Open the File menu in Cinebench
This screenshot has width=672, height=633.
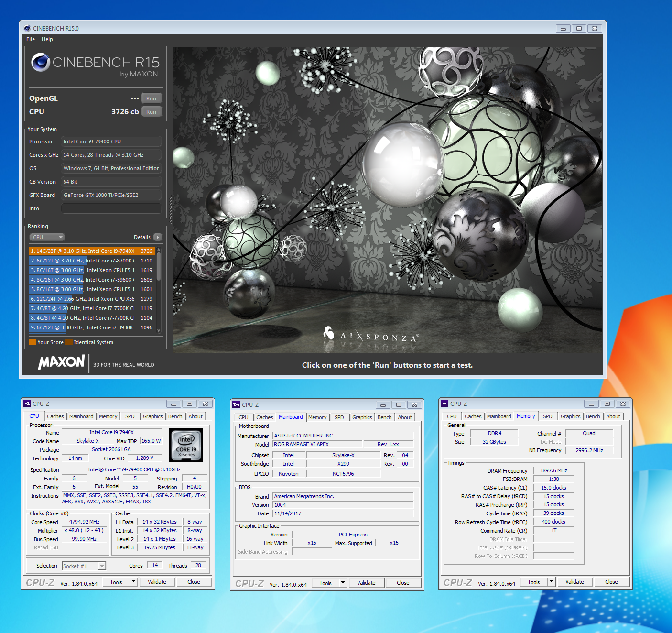click(31, 39)
